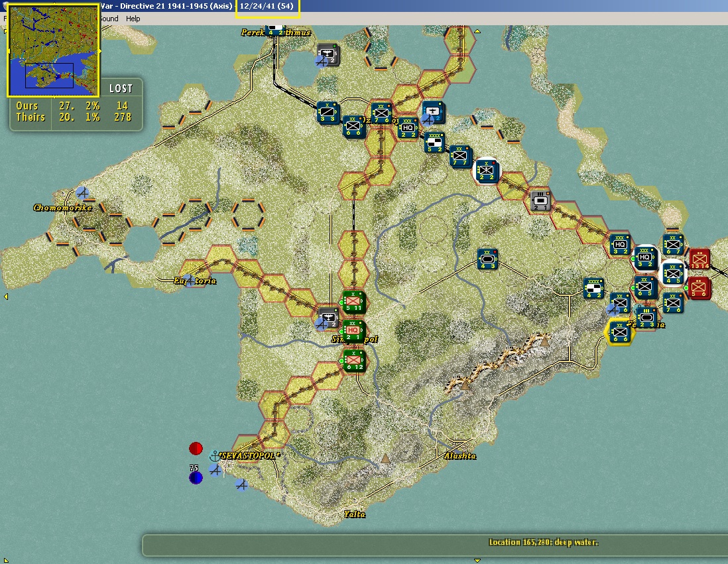Click the Alushta city label
The image size is (728, 564).
point(459,456)
